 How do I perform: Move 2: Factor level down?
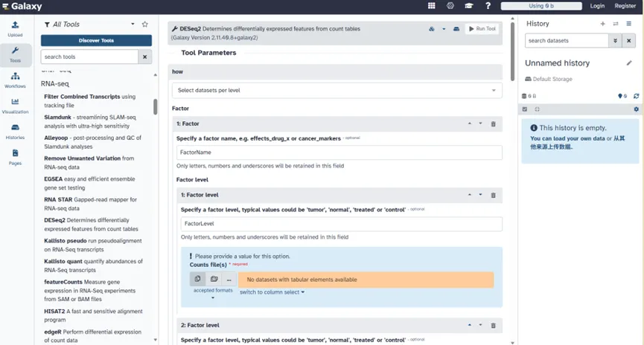click(480, 325)
